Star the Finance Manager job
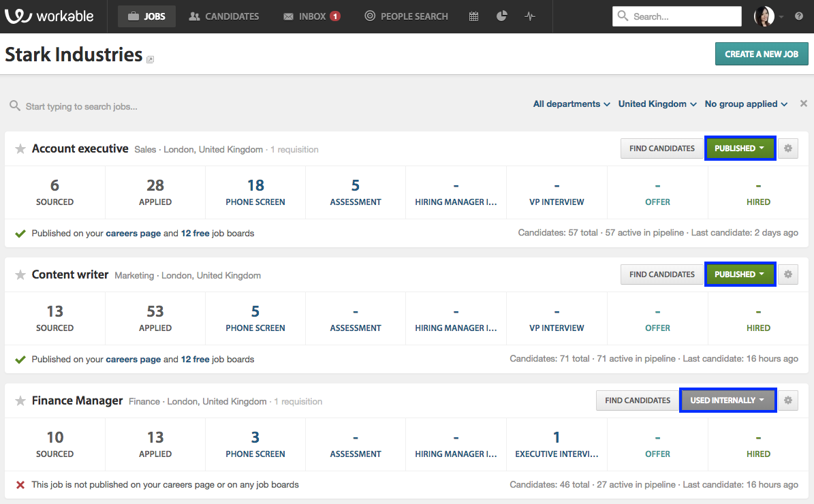Image resolution: width=814 pixels, height=504 pixels. (x=20, y=400)
